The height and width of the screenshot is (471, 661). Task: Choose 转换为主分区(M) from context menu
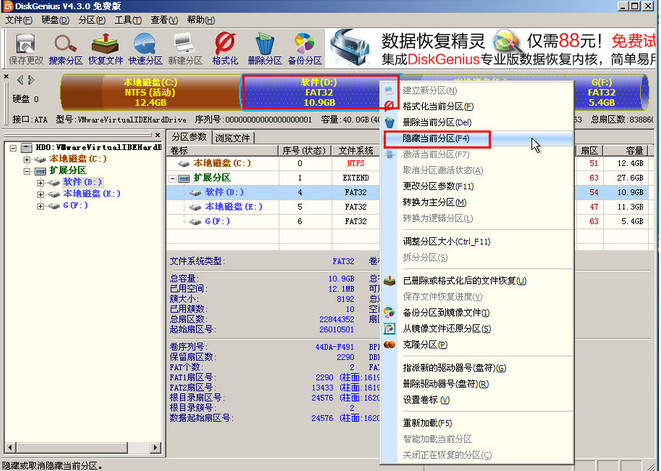point(476,202)
